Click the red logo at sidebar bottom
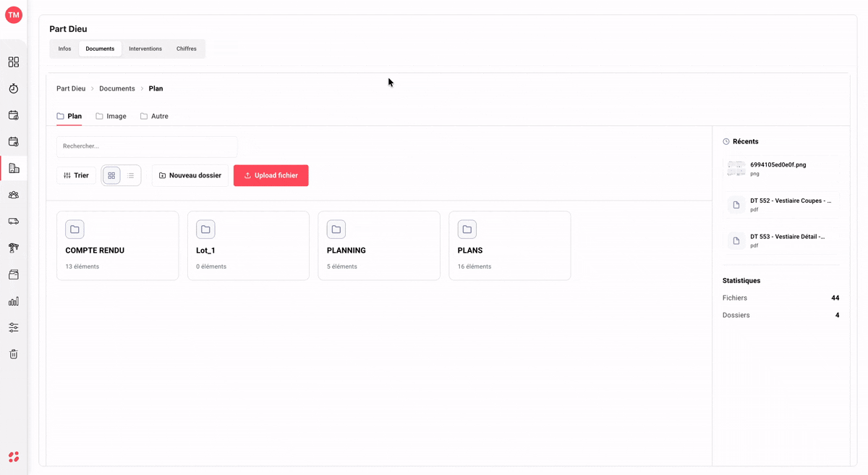Viewport: 868px width, 475px height. [14, 457]
